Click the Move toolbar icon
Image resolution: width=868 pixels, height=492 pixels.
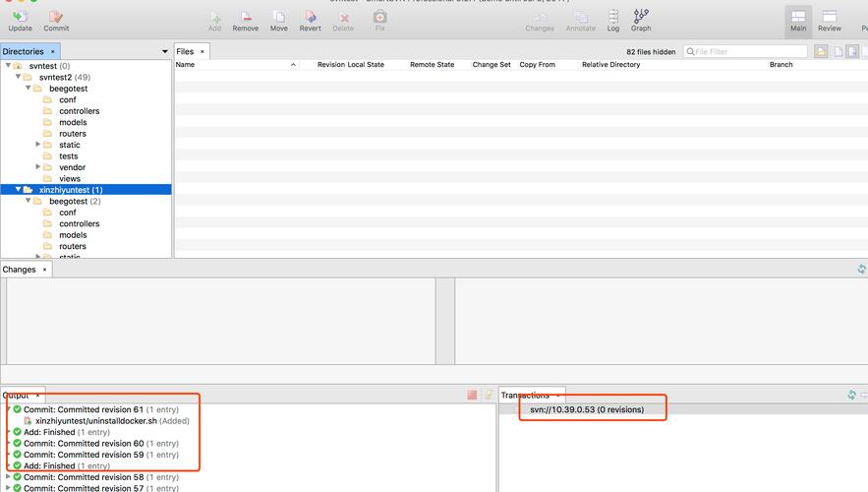(x=279, y=20)
